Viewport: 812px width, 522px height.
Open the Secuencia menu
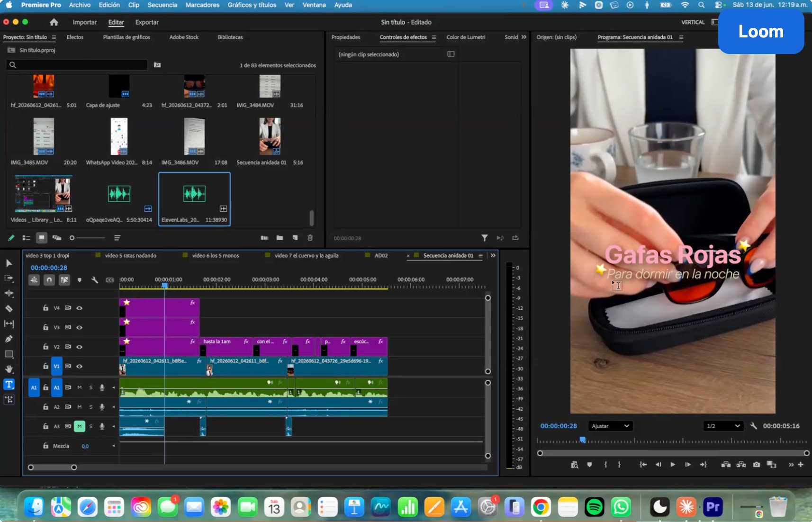click(x=162, y=5)
